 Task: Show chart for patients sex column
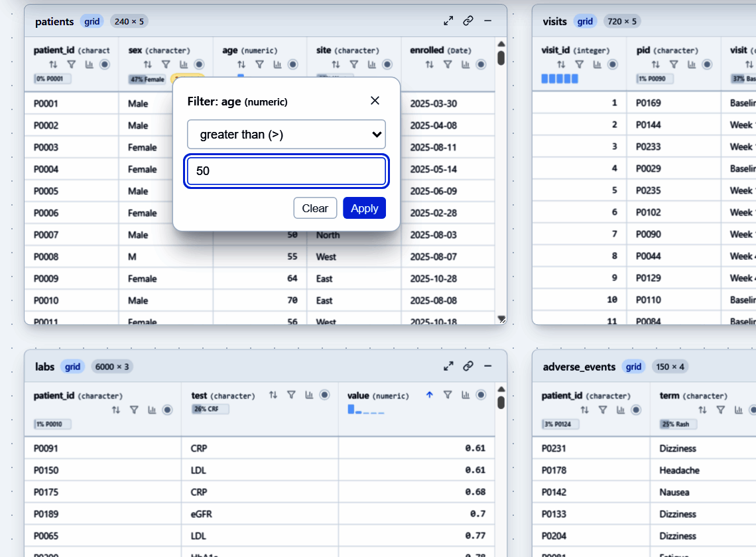point(184,64)
